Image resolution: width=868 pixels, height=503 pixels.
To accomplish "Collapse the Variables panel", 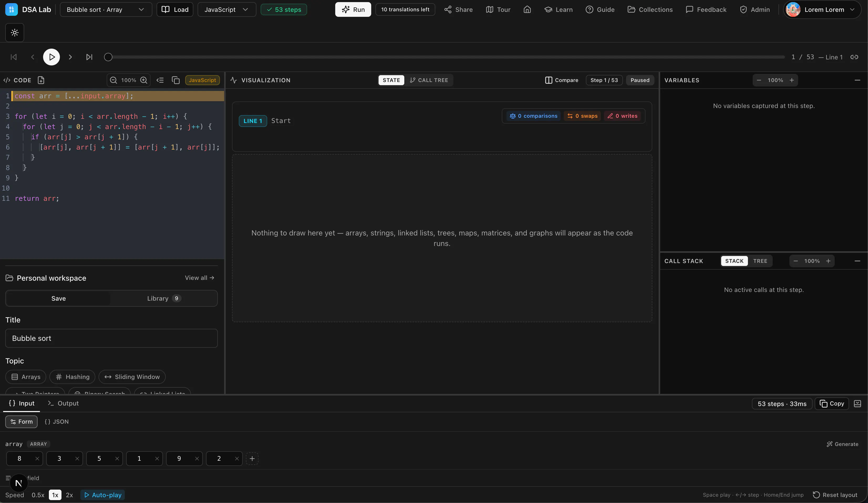I will [857, 80].
